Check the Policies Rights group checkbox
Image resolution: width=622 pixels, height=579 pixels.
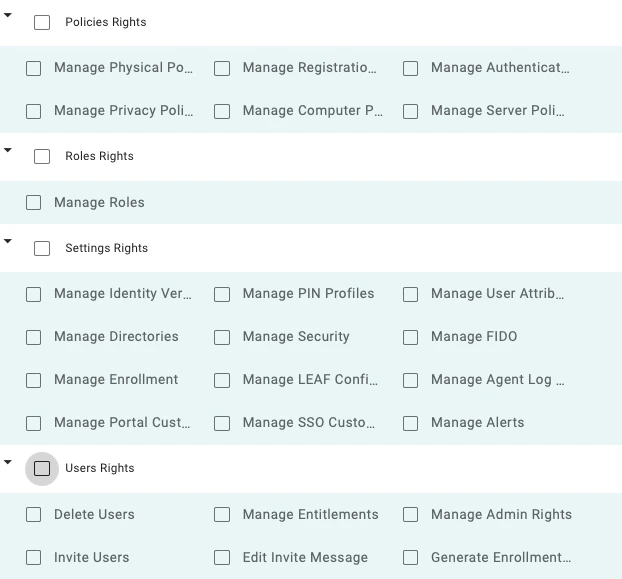(x=42, y=22)
